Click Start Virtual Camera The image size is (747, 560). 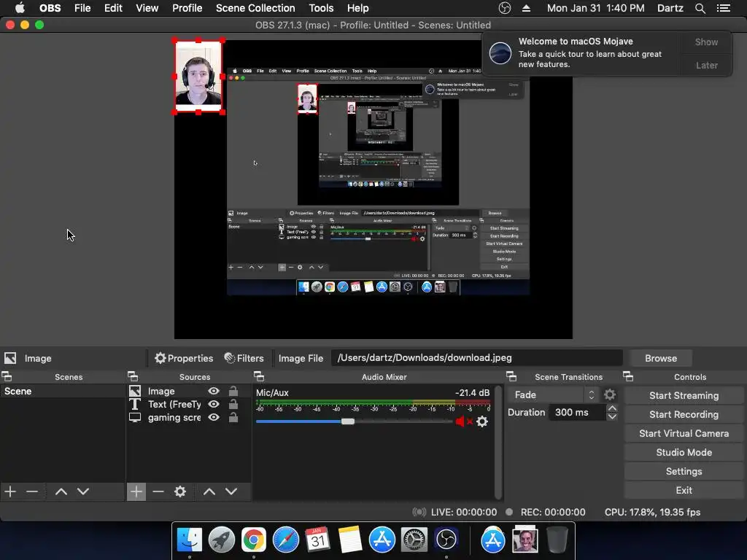click(x=684, y=434)
